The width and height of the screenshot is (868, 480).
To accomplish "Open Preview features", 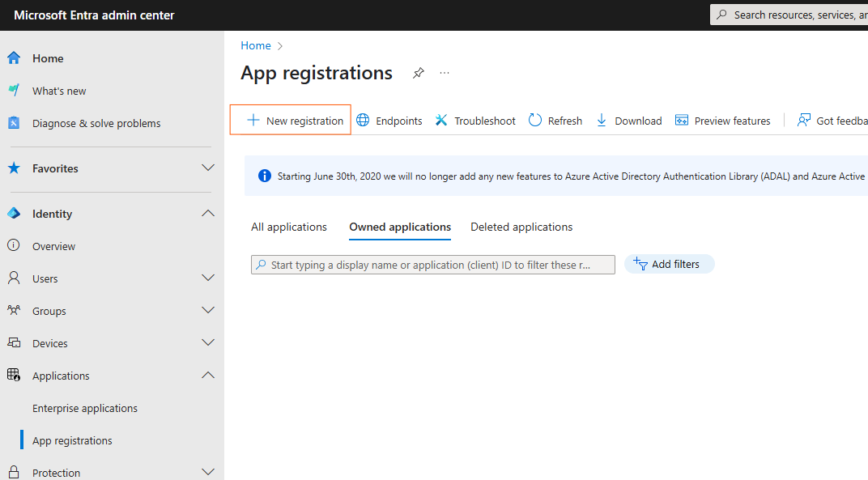I will tap(723, 120).
